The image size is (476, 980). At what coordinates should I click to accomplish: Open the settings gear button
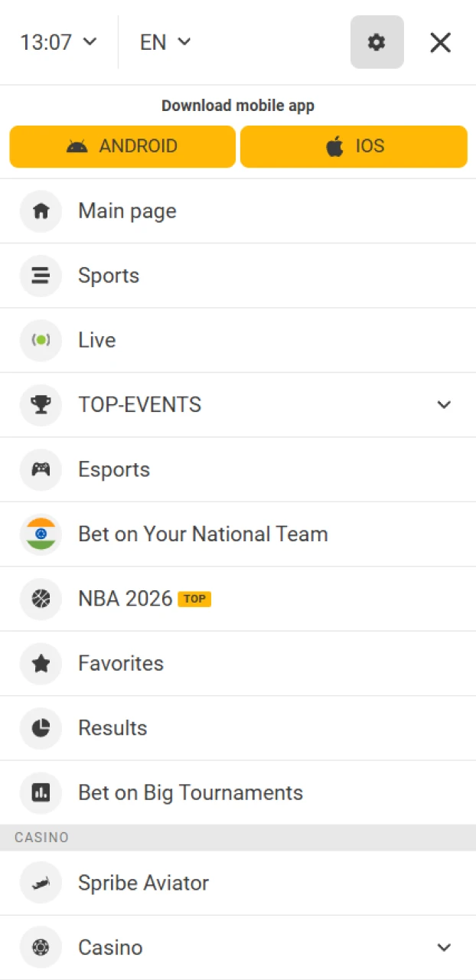(377, 42)
